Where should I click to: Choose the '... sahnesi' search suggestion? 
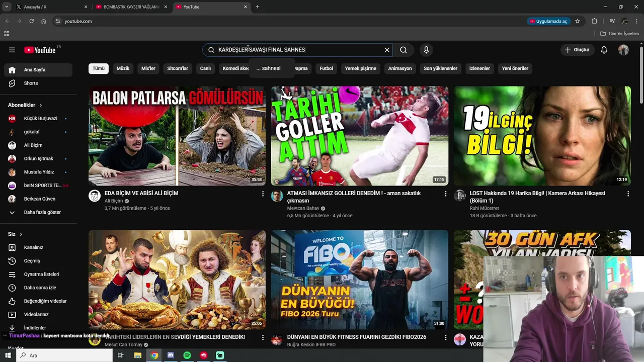[x=271, y=68]
